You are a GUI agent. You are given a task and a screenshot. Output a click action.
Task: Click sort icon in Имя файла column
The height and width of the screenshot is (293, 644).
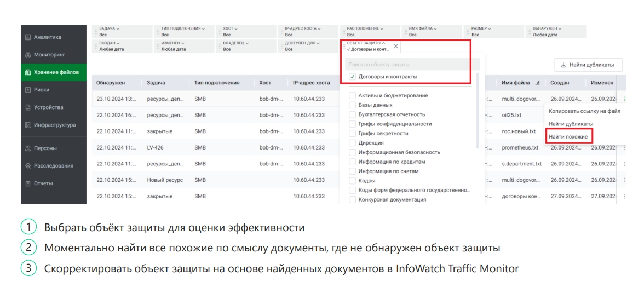537,83
